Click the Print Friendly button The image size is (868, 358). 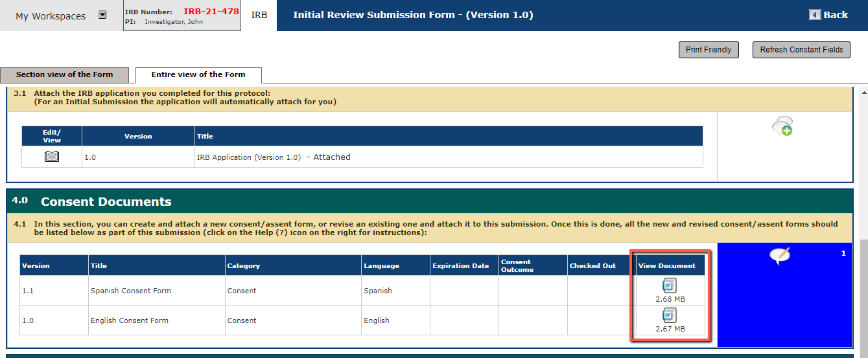pos(709,50)
